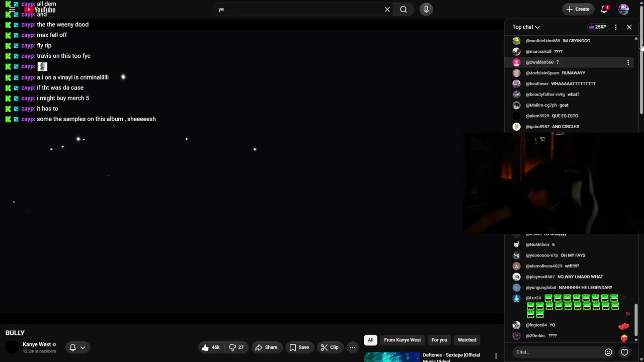
Task: Go to YouTube home via logo
Action: (40, 10)
